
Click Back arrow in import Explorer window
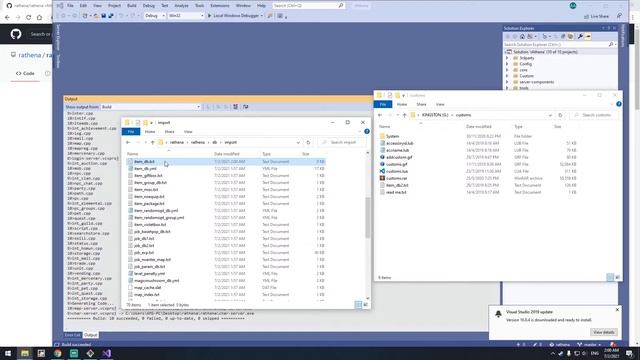pos(128,142)
